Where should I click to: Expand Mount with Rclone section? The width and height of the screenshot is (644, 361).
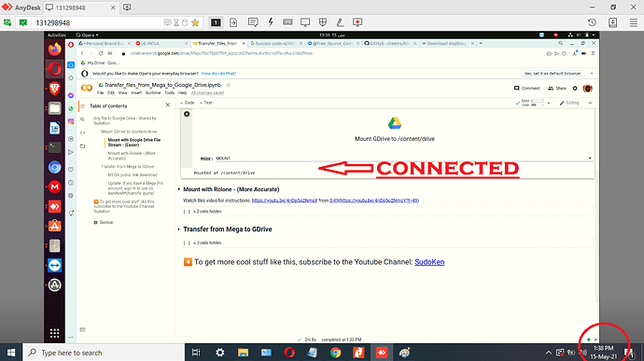pos(179,189)
